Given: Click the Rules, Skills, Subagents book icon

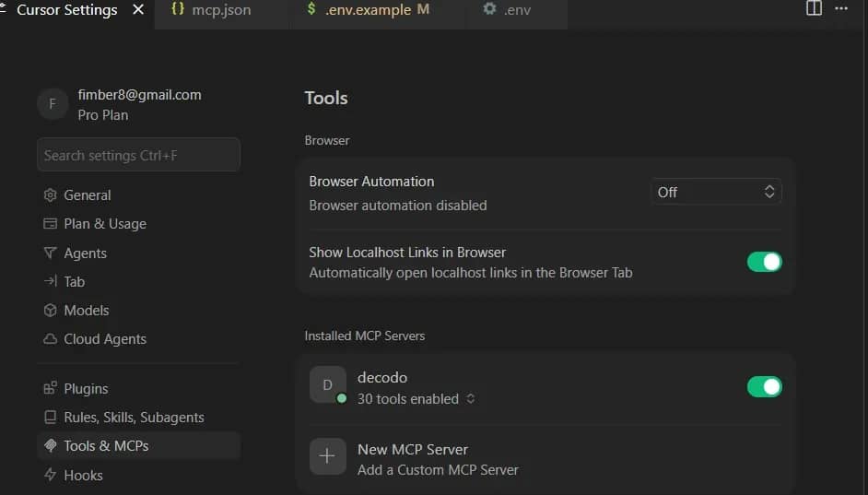Looking at the screenshot, I should [x=51, y=418].
